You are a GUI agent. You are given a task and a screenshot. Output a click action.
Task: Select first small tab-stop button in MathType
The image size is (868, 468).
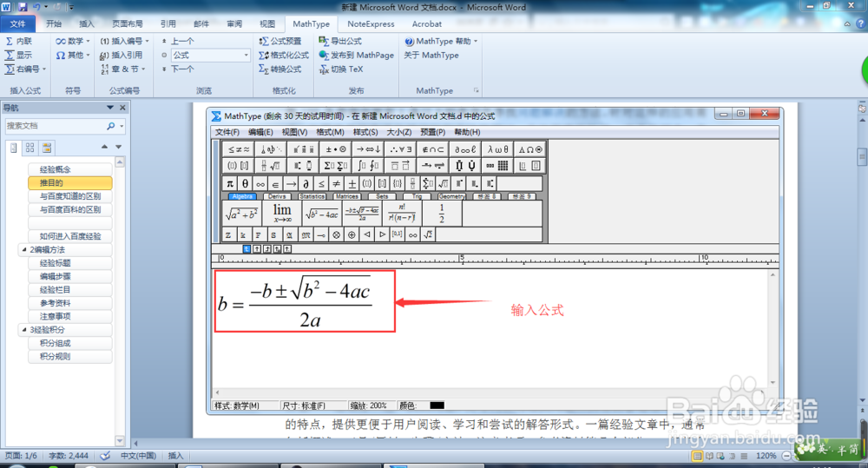247,249
